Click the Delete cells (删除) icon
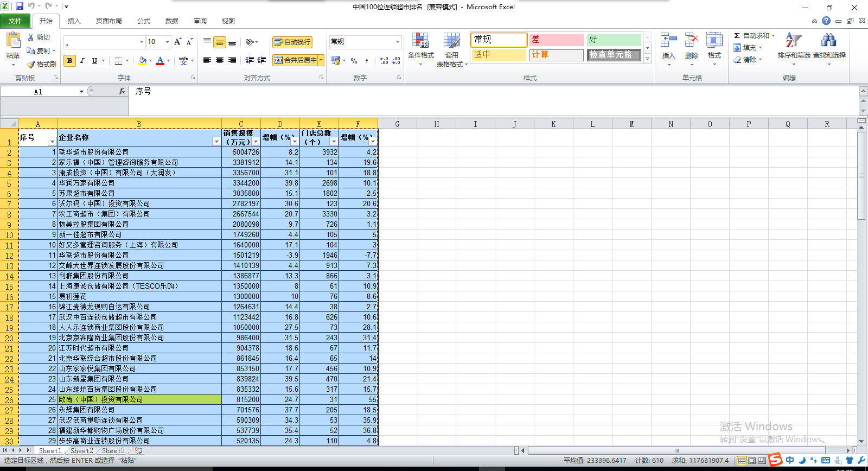This screenshot has width=868, height=471. pos(692,40)
